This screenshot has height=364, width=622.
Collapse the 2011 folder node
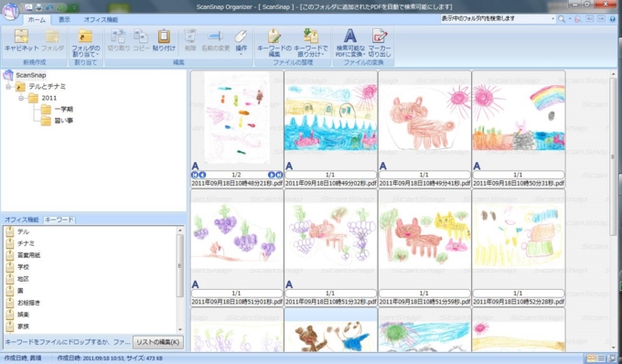click(x=21, y=98)
